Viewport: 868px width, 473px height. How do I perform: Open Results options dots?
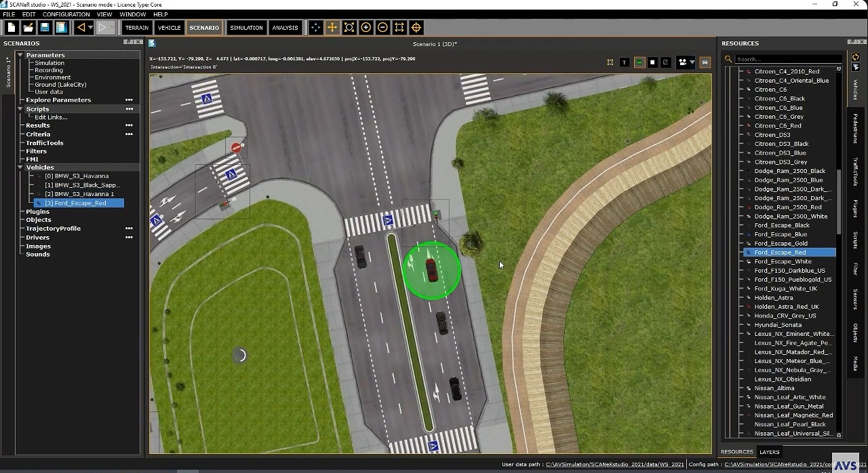tap(129, 126)
